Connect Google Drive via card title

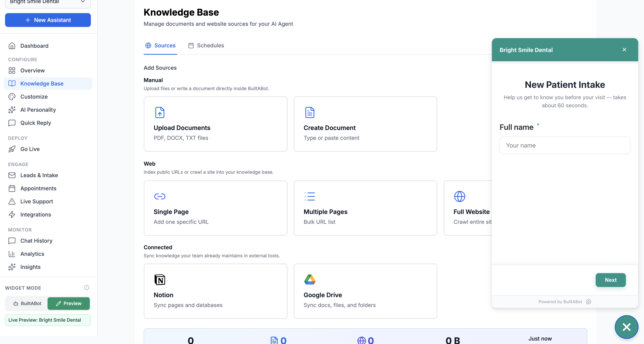click(x=323, y=295)
